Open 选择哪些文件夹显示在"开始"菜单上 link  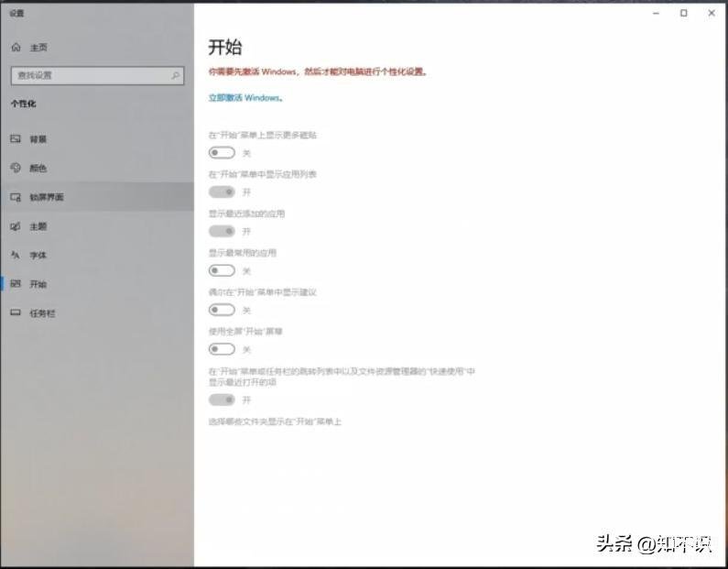click(x=275, y=421)
